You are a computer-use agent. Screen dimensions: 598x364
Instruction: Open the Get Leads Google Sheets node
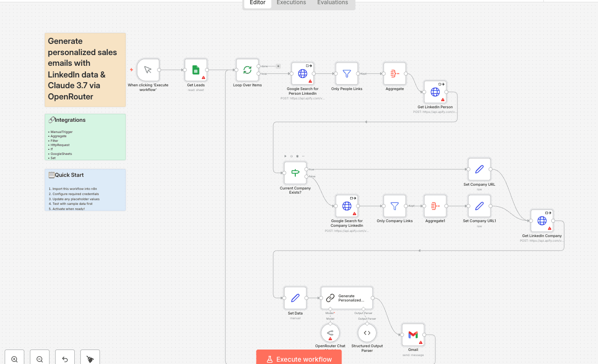[x=195, y=70]
